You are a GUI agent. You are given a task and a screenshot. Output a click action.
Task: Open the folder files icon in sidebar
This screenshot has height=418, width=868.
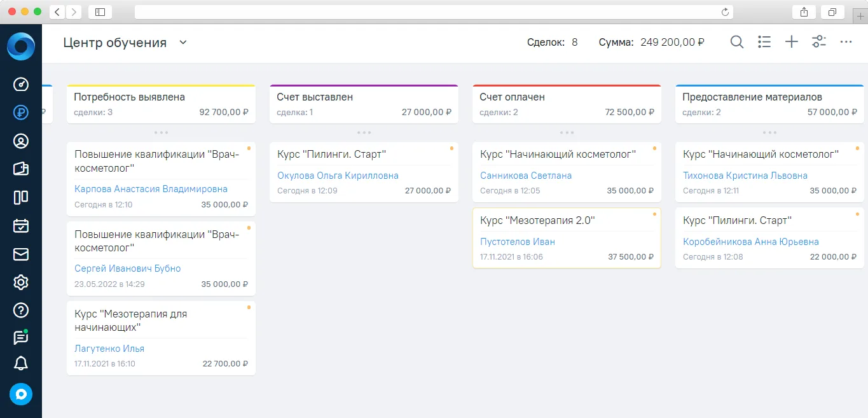tap(21, 169)
